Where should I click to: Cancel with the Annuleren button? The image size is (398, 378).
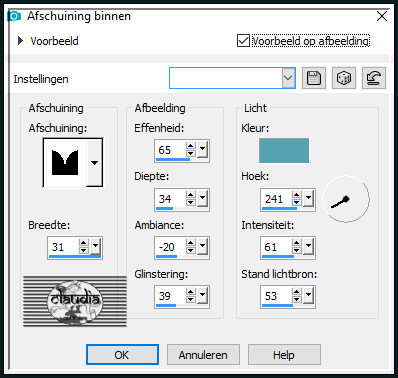pos(203,355)
